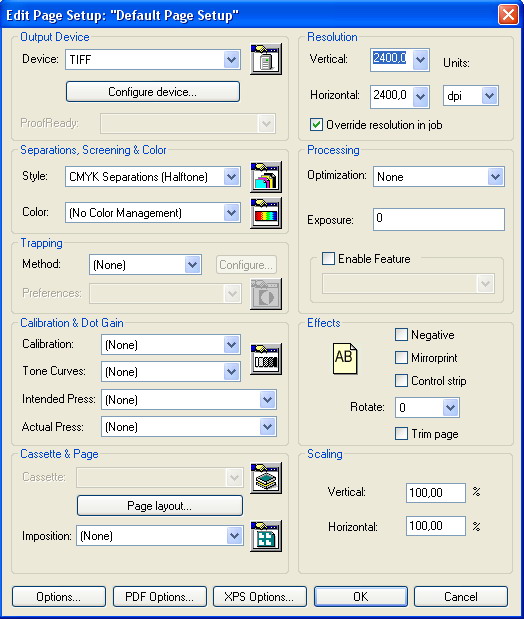
Task: Click the disabled Trapping Configure... button
Action: pos(246,264)
